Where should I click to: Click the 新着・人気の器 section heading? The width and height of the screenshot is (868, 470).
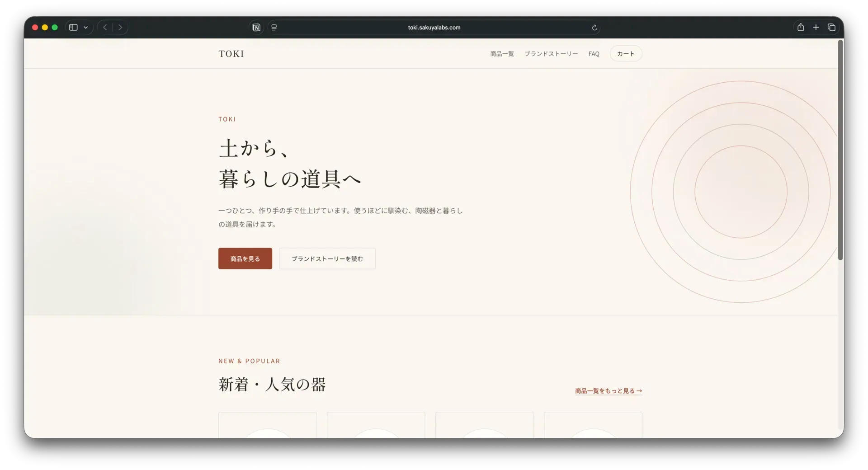point(272,385)
